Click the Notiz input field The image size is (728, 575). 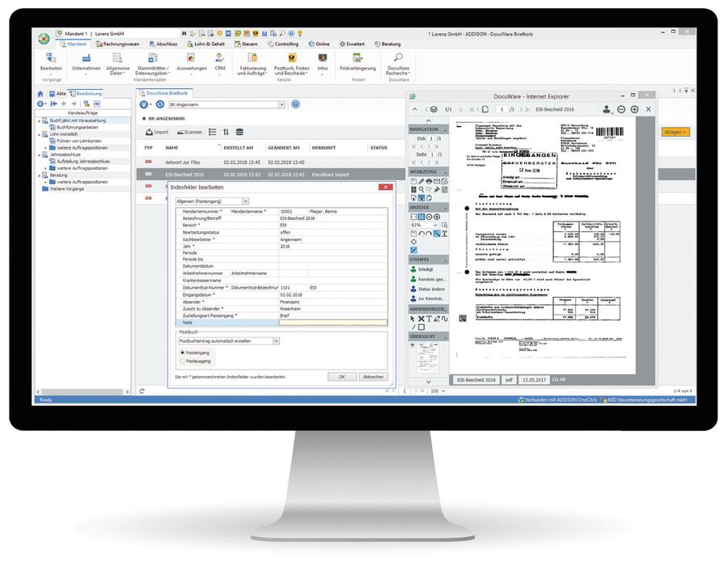coord(332,322)
